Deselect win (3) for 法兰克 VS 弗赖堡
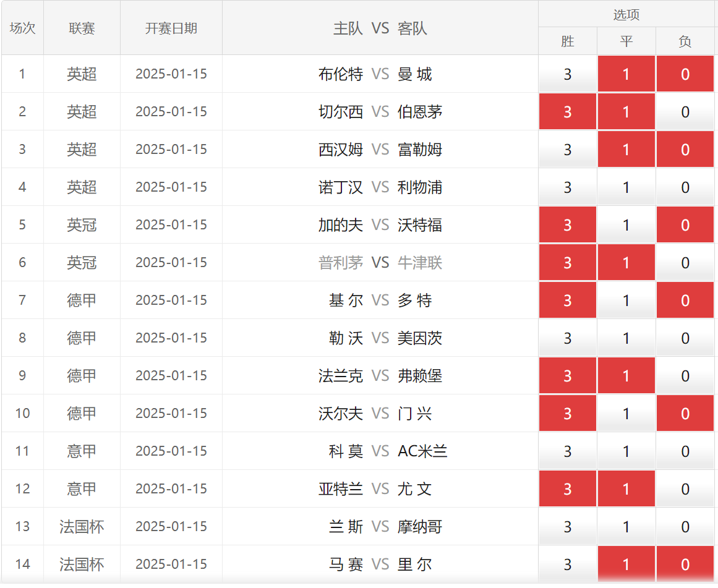This screenshot has height=588, width=718. point(567,376)
